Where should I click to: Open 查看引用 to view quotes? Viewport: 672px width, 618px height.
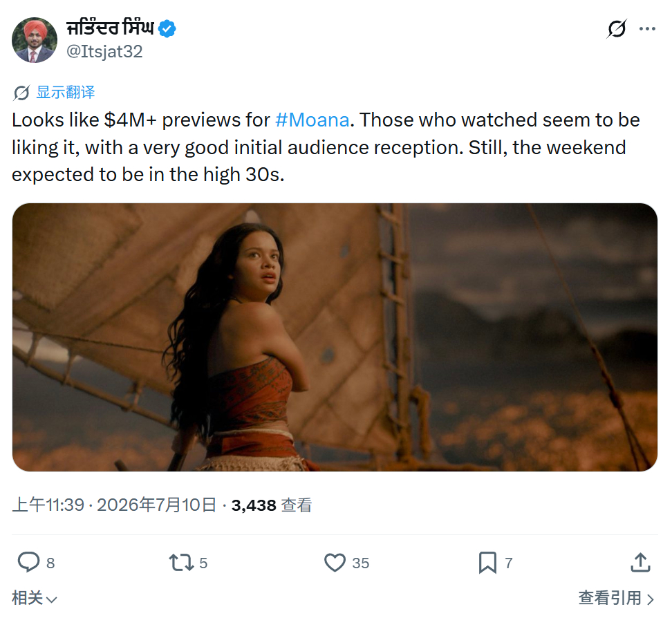click(616, 598)
